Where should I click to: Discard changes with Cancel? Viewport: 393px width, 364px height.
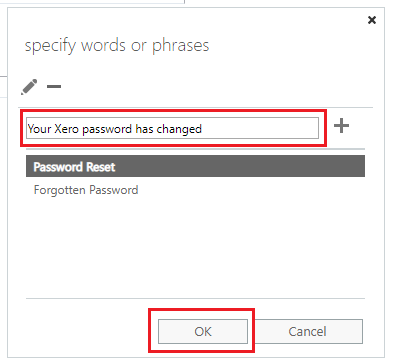click(307, 331)
